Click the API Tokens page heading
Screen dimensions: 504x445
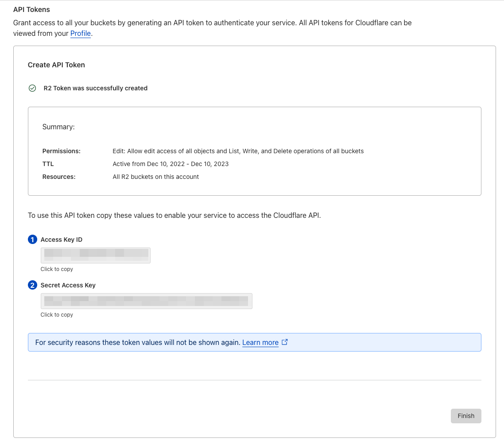31,9
